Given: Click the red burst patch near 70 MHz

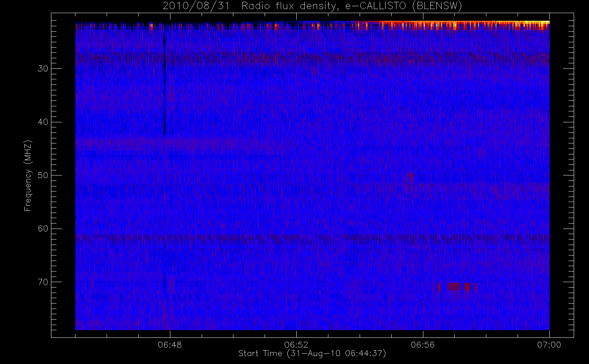Looking at the screenshot, I should click(454, 287).
